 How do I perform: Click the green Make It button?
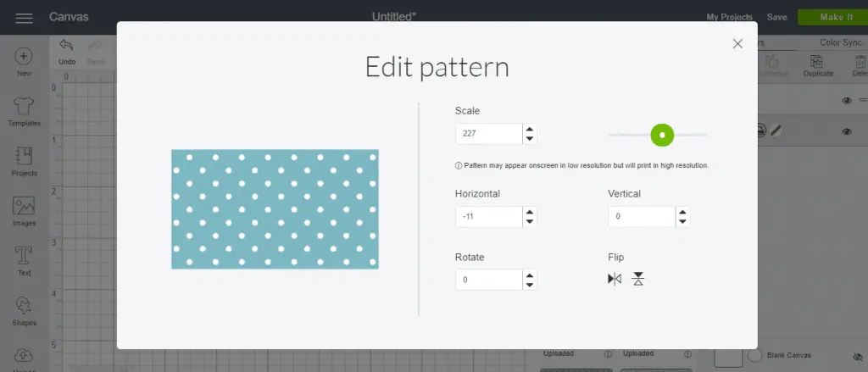pyautogui.click(x=832, y=17)
